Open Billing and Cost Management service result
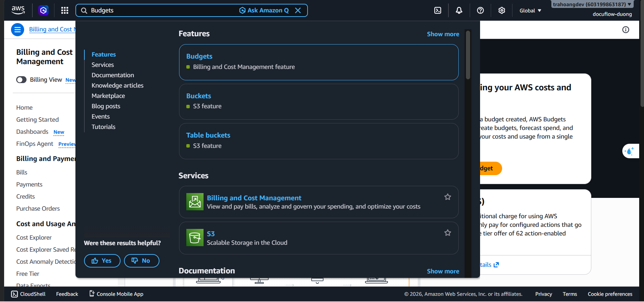This screenshot has width=644, height=302. click(319, 202)
